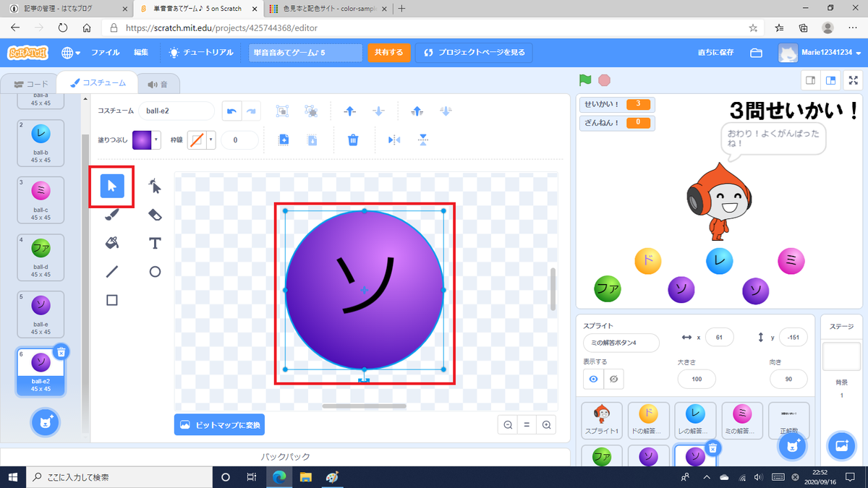Screen dimensions: 868x488
Task: Select the Text tool
Action: 155,243
